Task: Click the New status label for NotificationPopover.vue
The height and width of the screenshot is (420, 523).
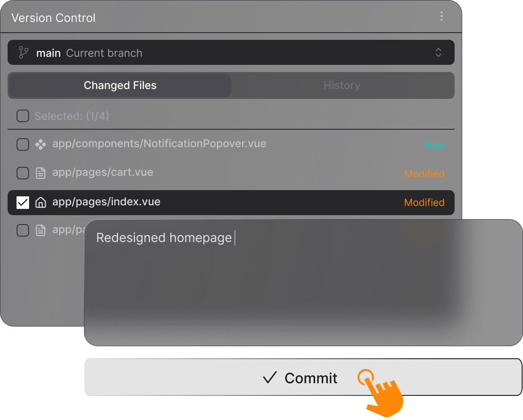Action: tap(434, 145)
